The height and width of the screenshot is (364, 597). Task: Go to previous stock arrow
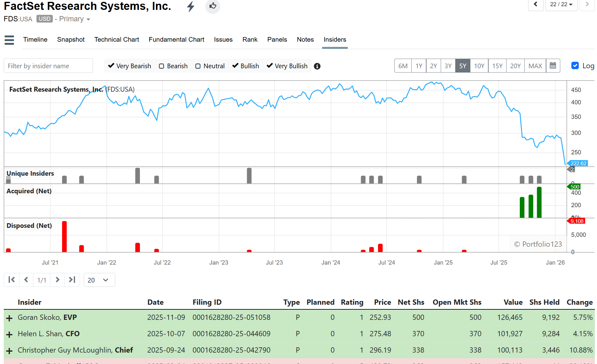536,4
